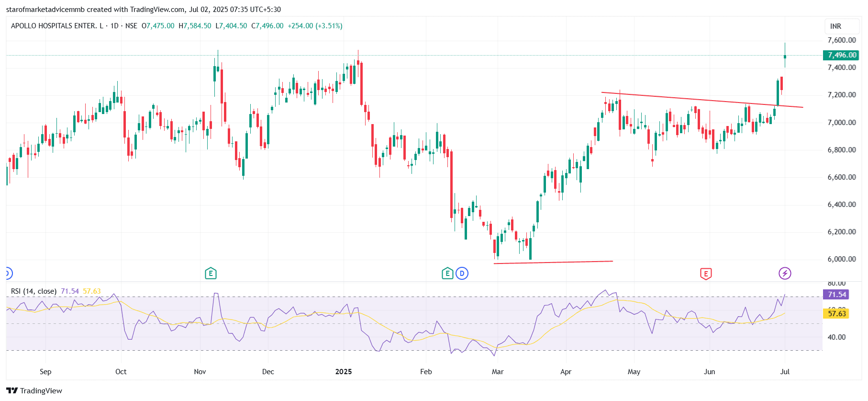
Task: Click the Sep label on the time axis
Action: tap(45, 372)
